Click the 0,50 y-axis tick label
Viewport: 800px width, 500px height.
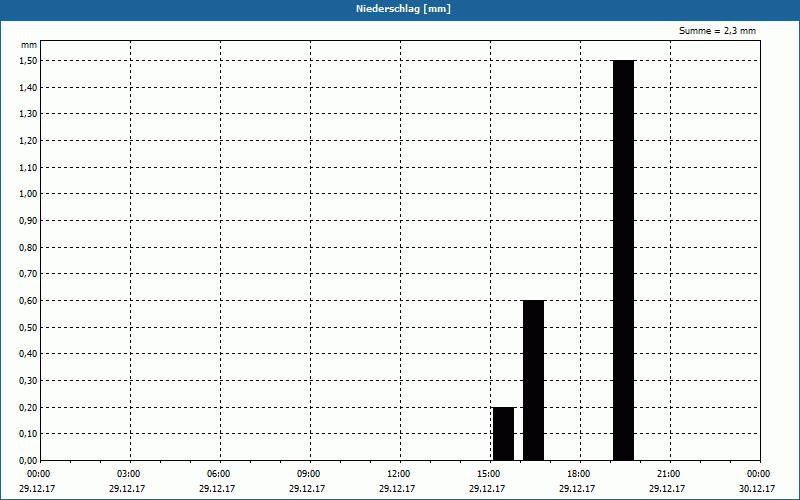pos(28,327)
